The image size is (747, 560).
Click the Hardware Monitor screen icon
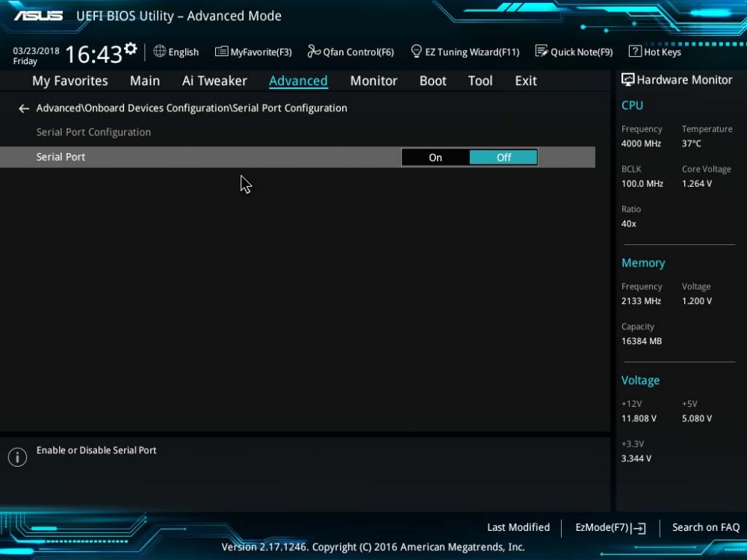627,80
